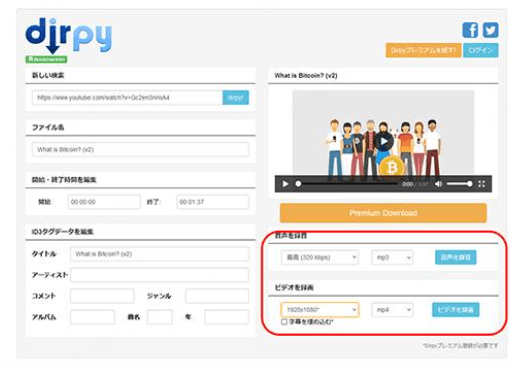Click the login button
Viewport: 518px width, 368px height.
(x=481, y=50)
